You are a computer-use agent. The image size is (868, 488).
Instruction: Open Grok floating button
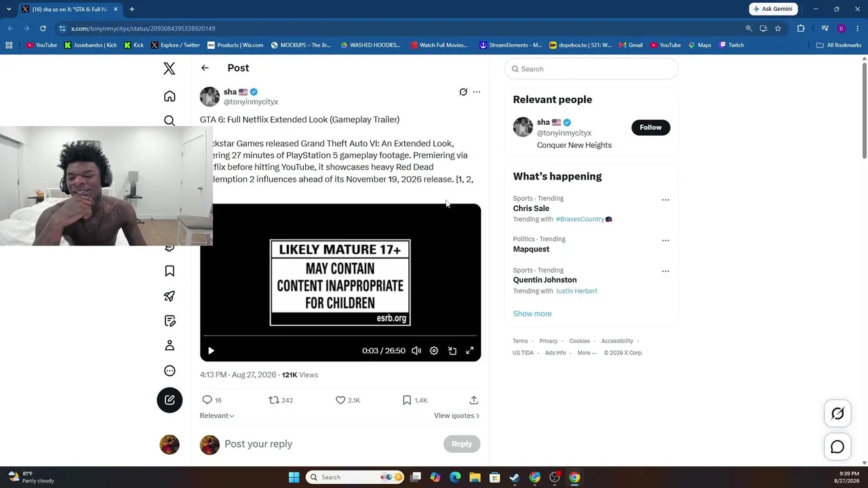pyautogui.click(x=837, y=413)
